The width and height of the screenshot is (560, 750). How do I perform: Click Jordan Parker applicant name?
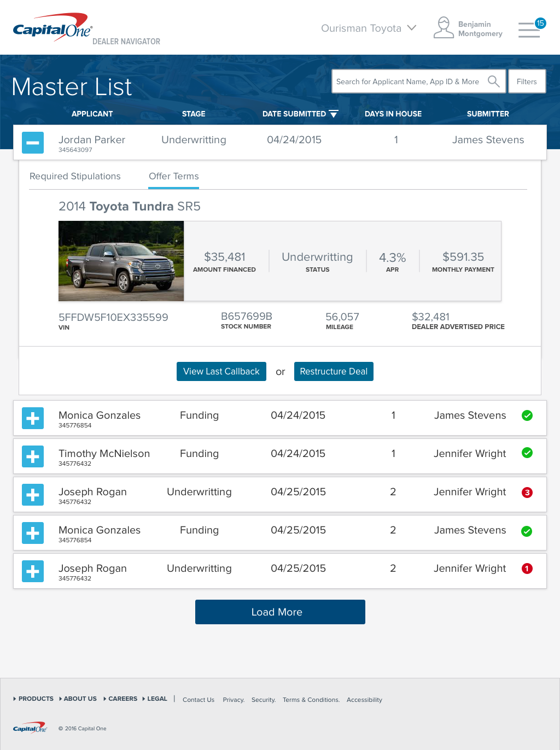(x=92, y=139)
